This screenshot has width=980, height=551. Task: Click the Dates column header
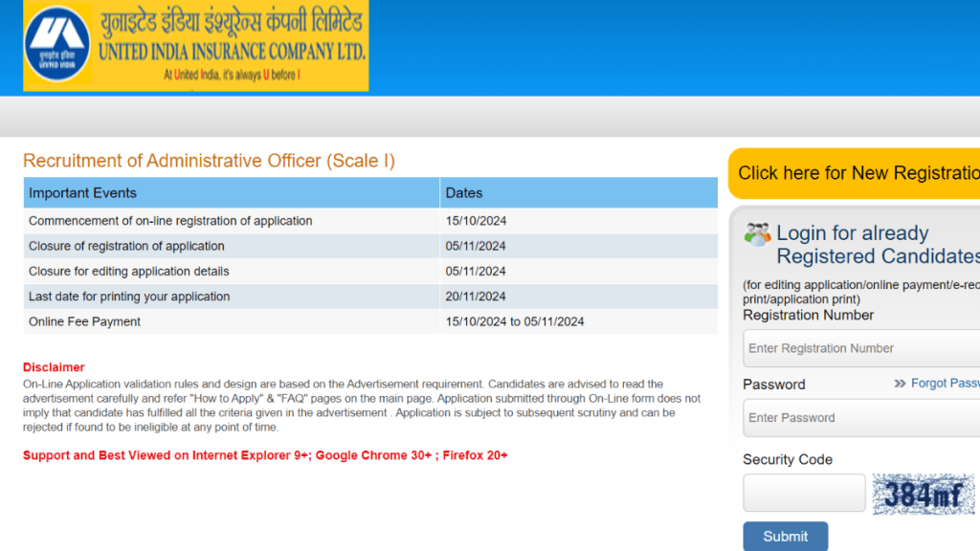click(x=464, y=193)
